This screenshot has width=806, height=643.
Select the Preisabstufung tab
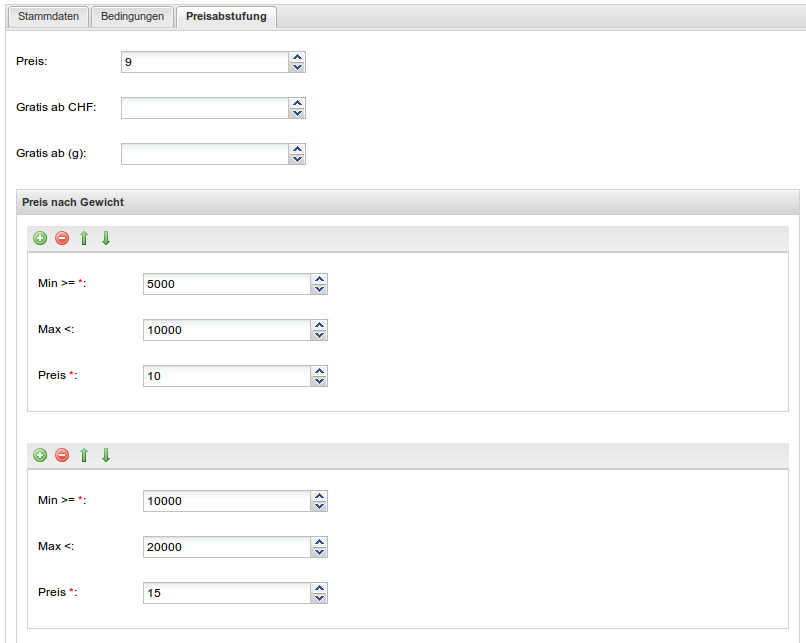click(226, 16)
